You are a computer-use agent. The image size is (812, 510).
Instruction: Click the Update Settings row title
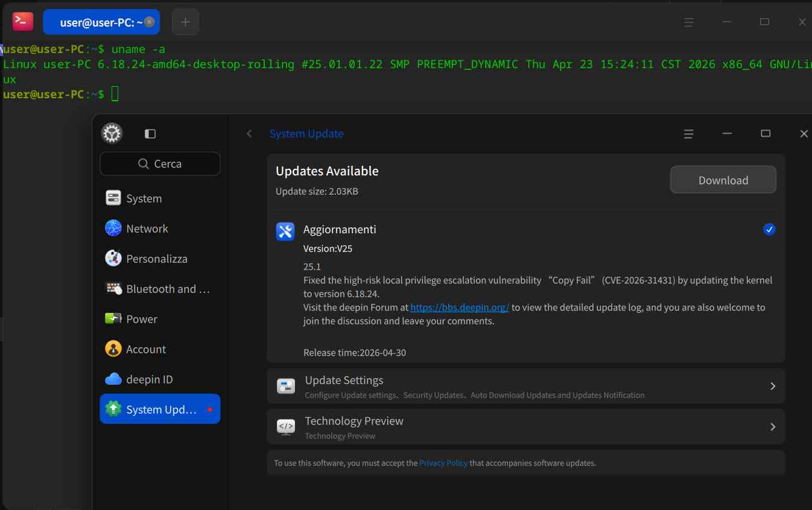(344, 380)
